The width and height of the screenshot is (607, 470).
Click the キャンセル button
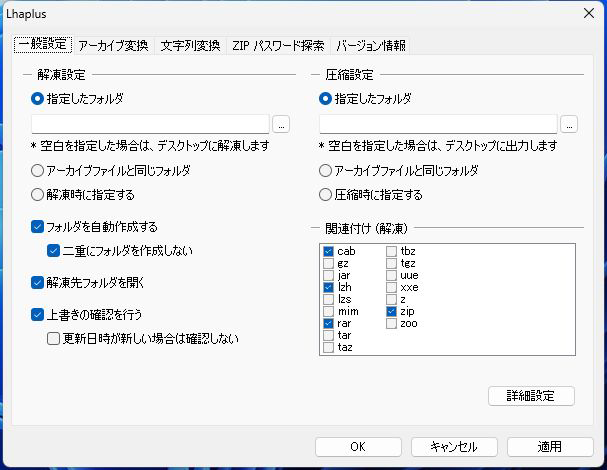452,447
